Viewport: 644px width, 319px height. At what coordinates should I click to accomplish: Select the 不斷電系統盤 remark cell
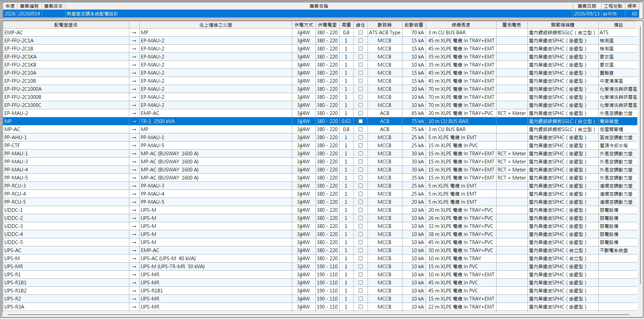point(618,250)
